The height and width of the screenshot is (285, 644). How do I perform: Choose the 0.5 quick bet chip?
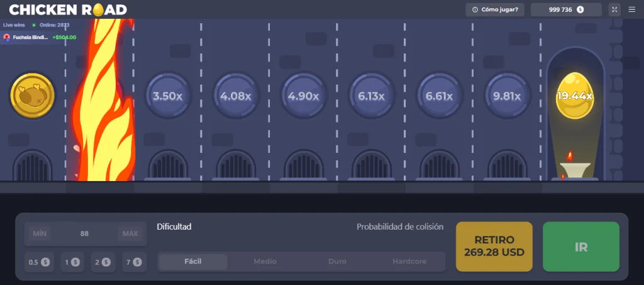coord(40,262)
